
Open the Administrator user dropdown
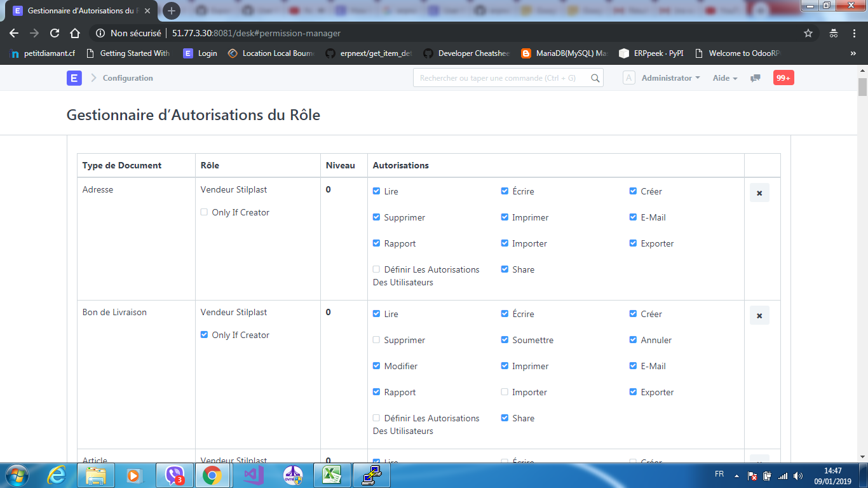coord(670,78)
